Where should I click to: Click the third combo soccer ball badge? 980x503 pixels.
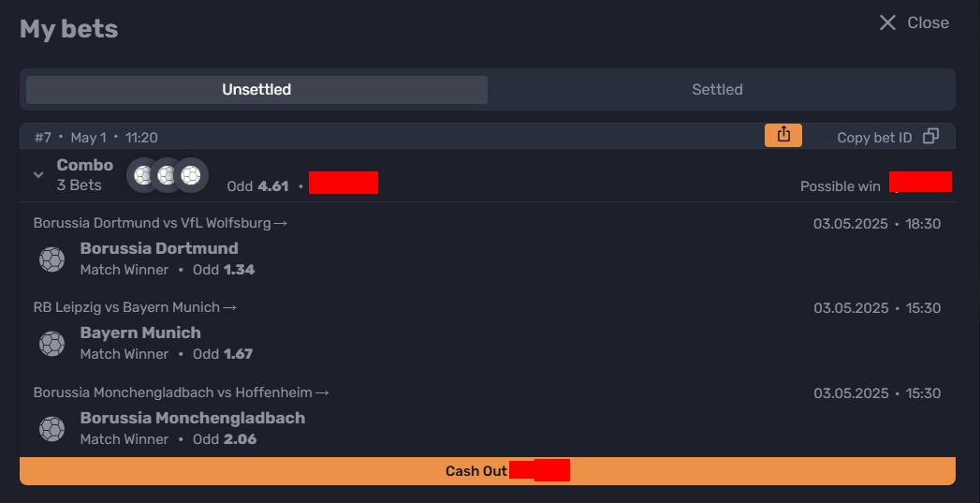coord(191,175)
